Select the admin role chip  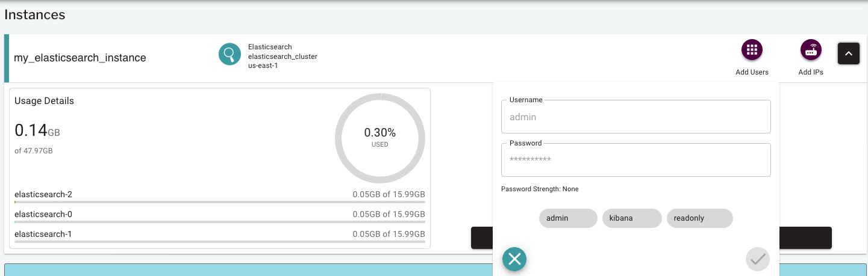tap(568, 218)
